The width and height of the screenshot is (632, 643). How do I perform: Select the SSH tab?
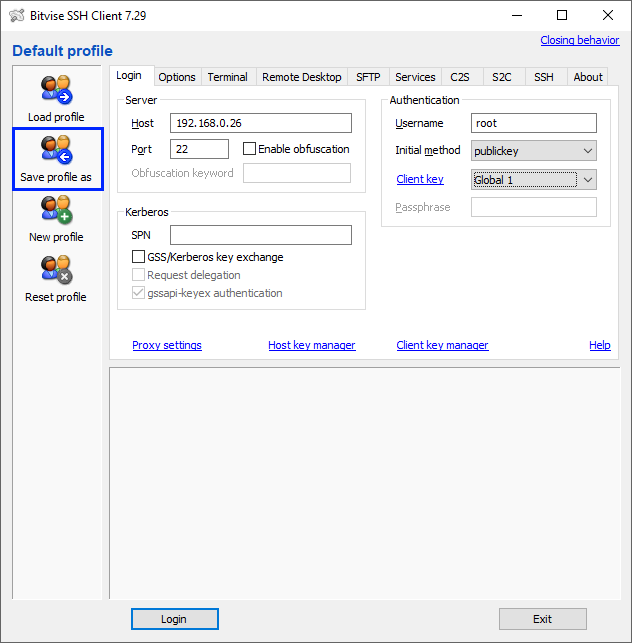544,77
